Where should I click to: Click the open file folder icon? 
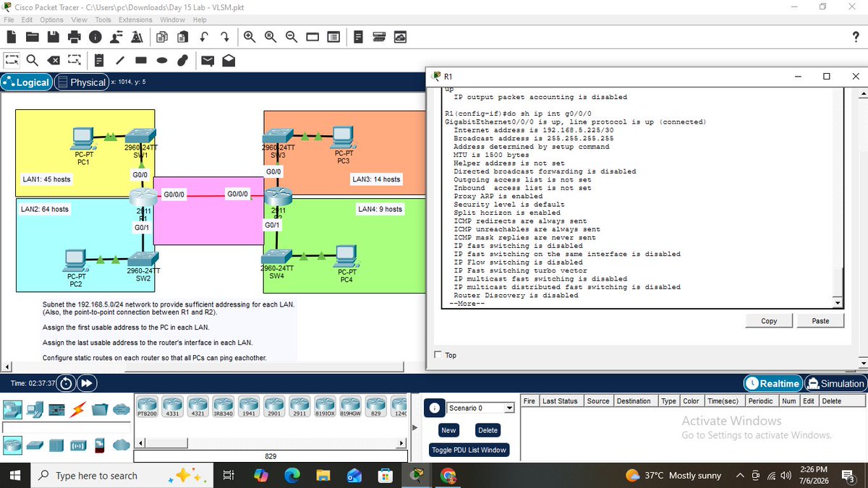pyautogui.click(x=33, y=36)
